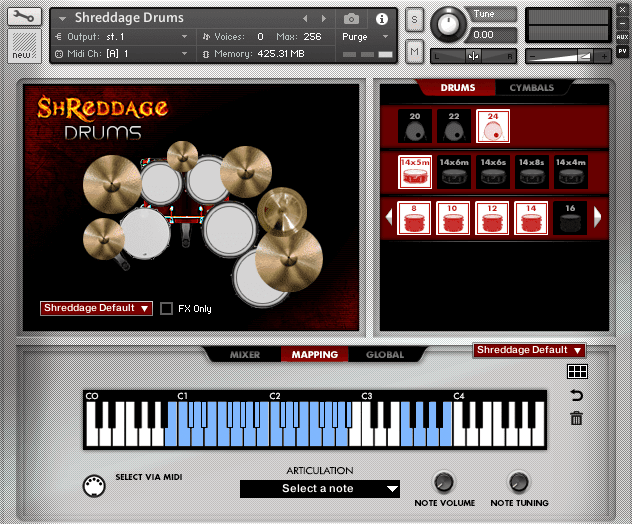The image size is (632, 524).
Task: Choose the 14x6s snare
Action: [x=493, y=172]
